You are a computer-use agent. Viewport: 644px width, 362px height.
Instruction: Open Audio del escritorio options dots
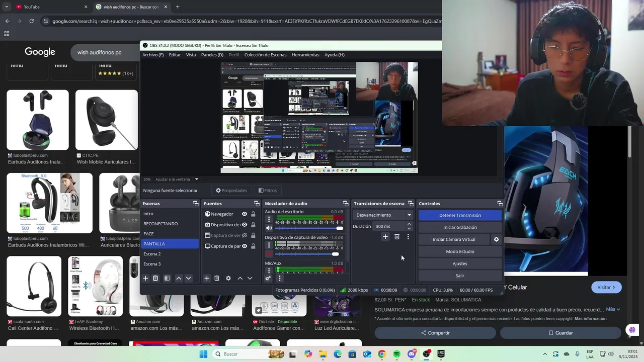[269, 219]
